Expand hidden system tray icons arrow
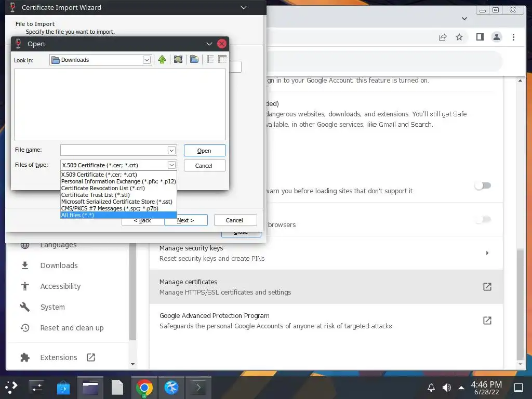Screen dimensions: 532x399 461,388
